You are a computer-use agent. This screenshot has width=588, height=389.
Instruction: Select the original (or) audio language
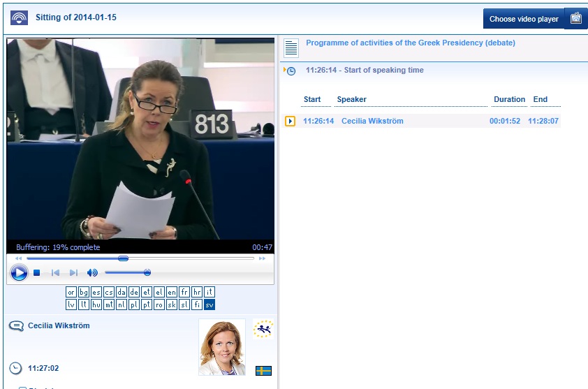71,292
